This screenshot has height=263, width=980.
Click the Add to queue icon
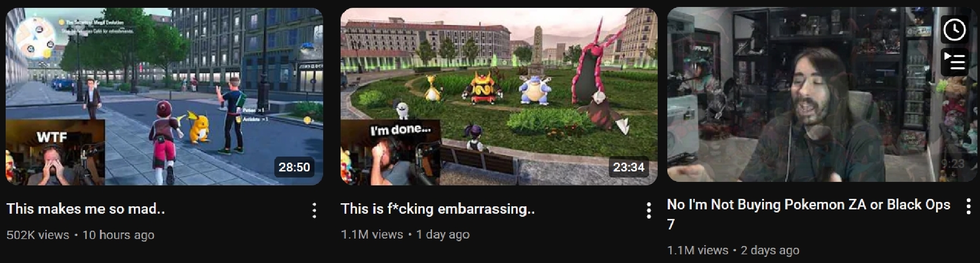point(954,61)
